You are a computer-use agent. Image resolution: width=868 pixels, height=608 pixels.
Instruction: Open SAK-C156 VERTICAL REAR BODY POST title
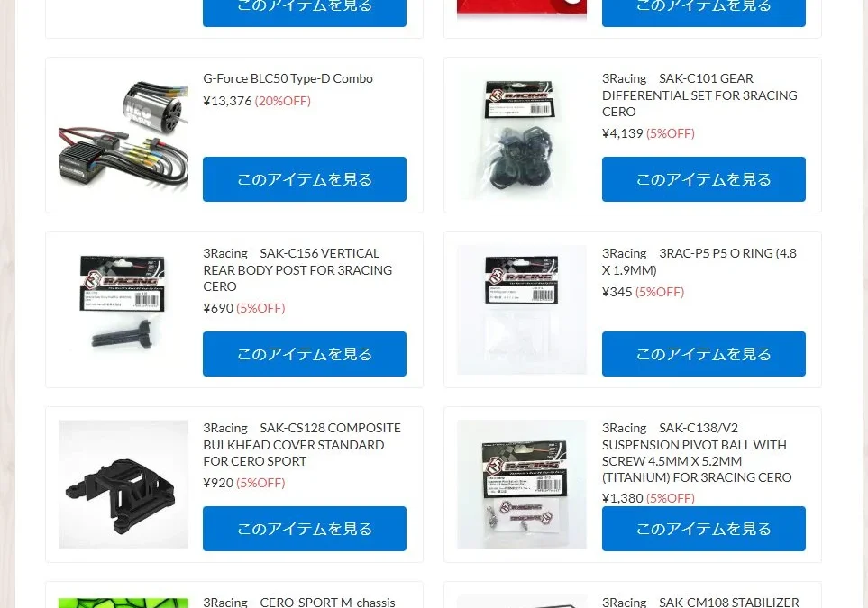coord(297,270)
